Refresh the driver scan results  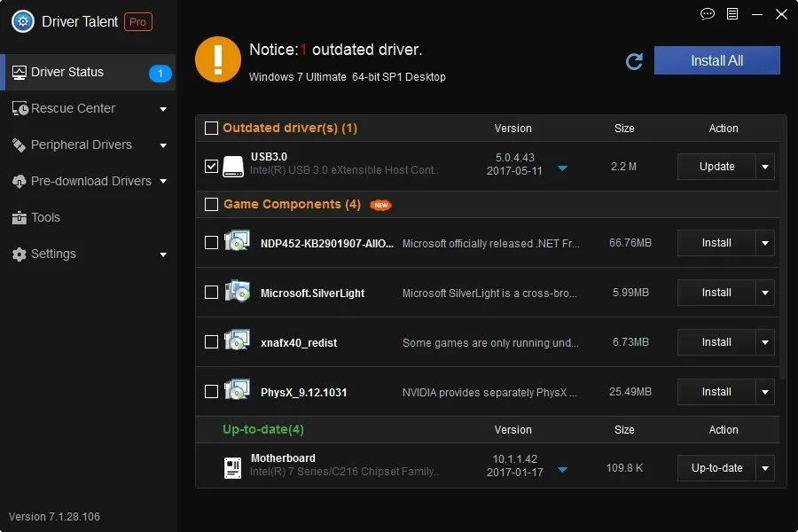[633, 61]
